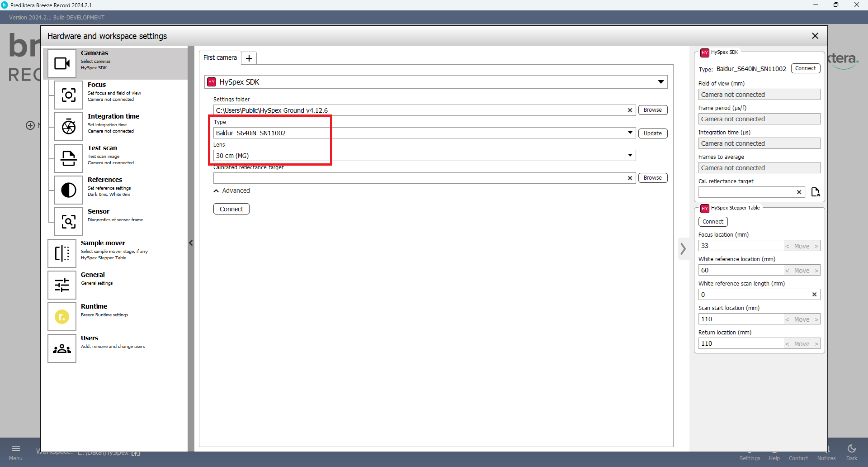Open the camera Type dropdown

point(630,133)
